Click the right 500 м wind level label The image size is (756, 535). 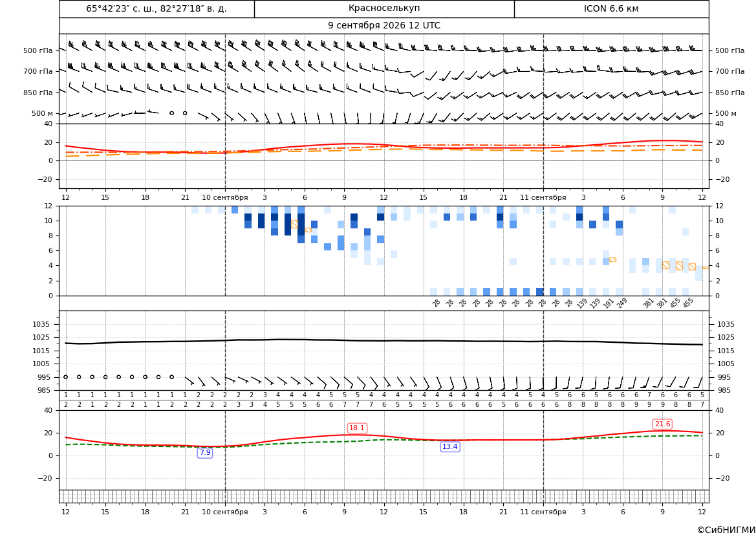[726, 113]
